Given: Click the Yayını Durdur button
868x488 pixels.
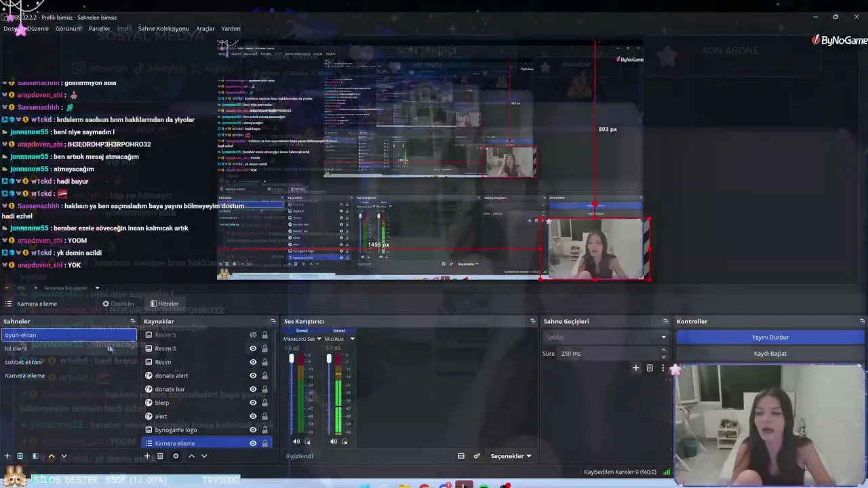Looking at the screenshot, I should pos(770,338).
